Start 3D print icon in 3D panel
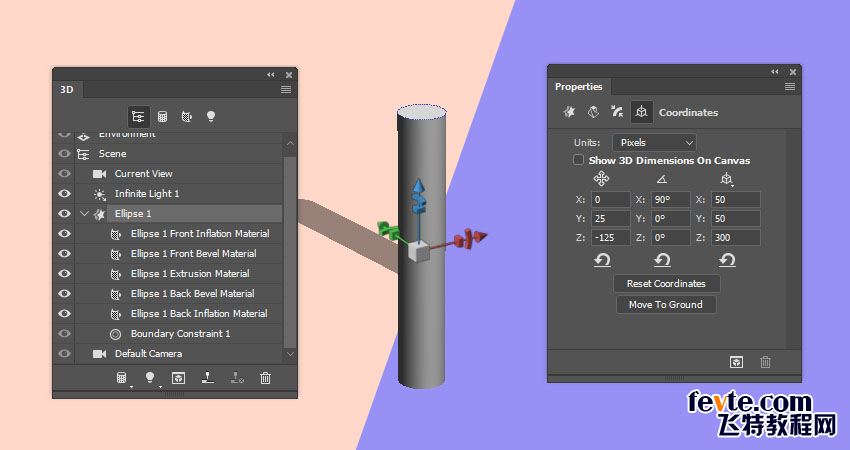 pyautogui.click(x=208, y=378)
